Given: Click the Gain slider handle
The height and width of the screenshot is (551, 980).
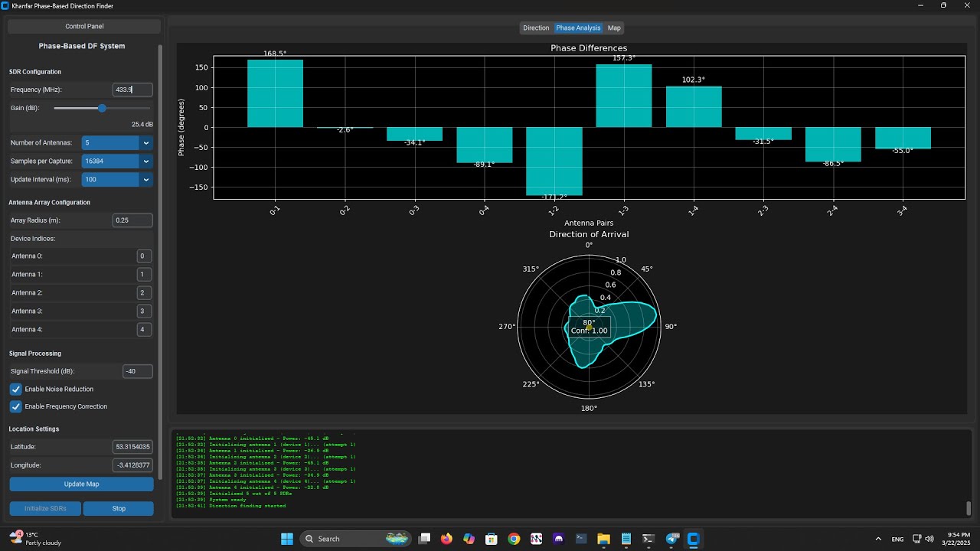Looking at the screenshot, I should (x=102, y=108).
